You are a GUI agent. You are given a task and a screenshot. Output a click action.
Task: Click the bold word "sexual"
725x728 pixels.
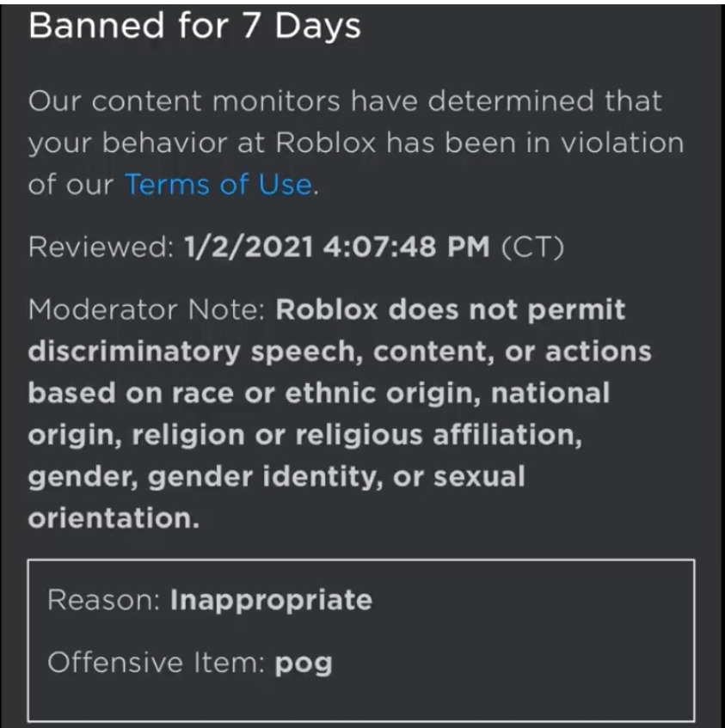coord(478,476)
